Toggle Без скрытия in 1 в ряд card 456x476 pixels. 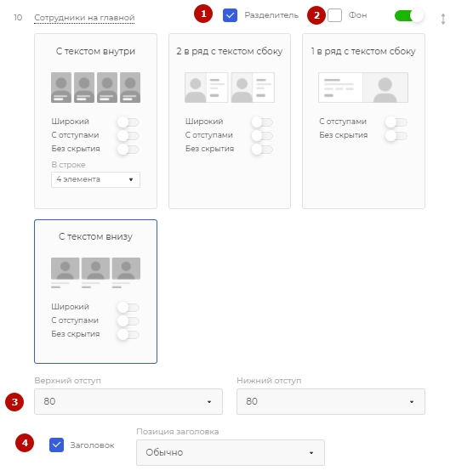(396, 135)
